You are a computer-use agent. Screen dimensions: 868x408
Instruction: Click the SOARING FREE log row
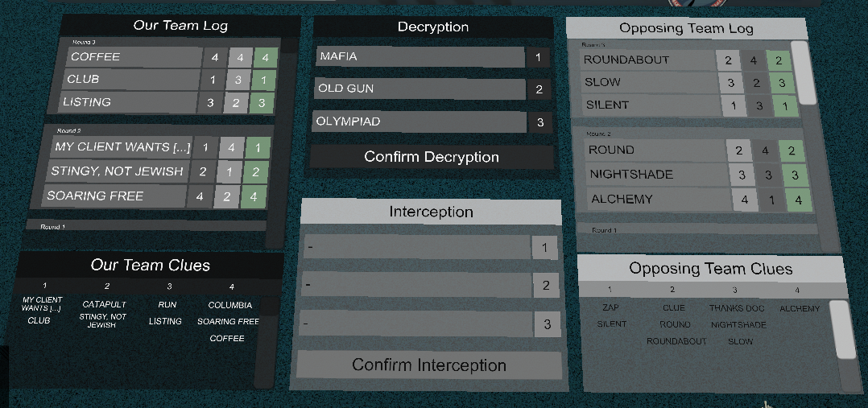point(114,196)
